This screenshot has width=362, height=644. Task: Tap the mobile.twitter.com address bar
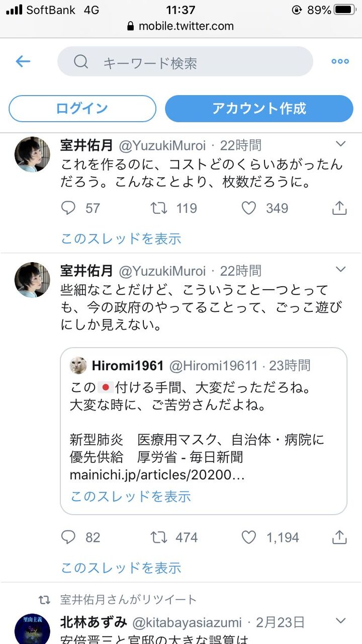point(181,26)
